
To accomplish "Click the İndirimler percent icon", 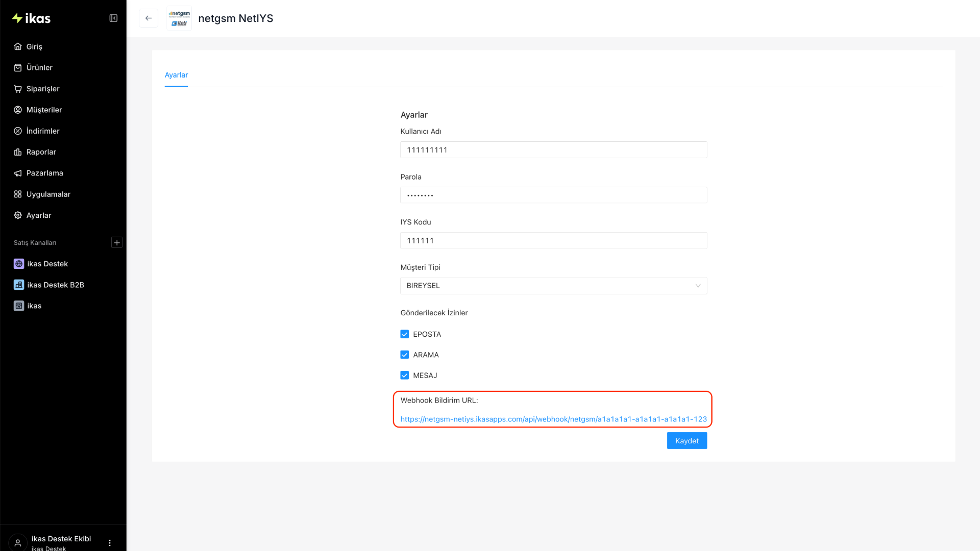I will click(18, 131).
